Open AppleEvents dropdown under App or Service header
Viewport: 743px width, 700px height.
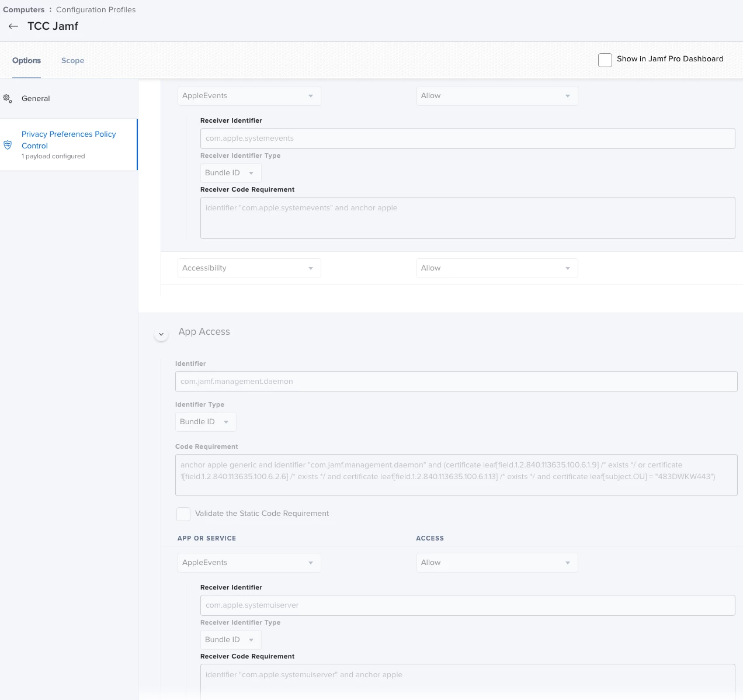click(x=249, y=563)
